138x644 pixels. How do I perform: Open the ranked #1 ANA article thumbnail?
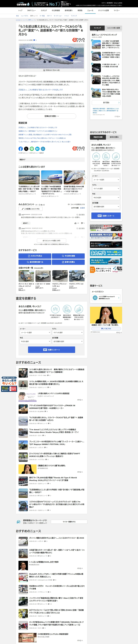[96, 45]
